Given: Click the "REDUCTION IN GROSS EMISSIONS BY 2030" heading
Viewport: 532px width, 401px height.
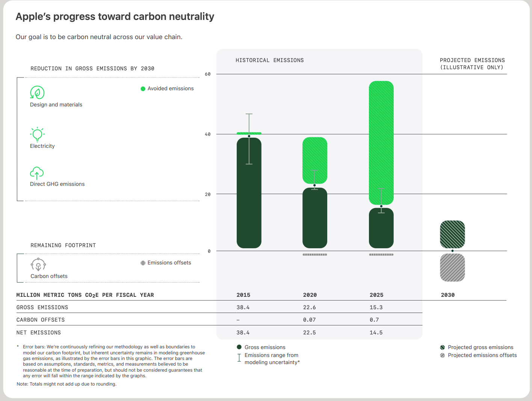Looking at the screenshot, I should [x=92, y=68].
